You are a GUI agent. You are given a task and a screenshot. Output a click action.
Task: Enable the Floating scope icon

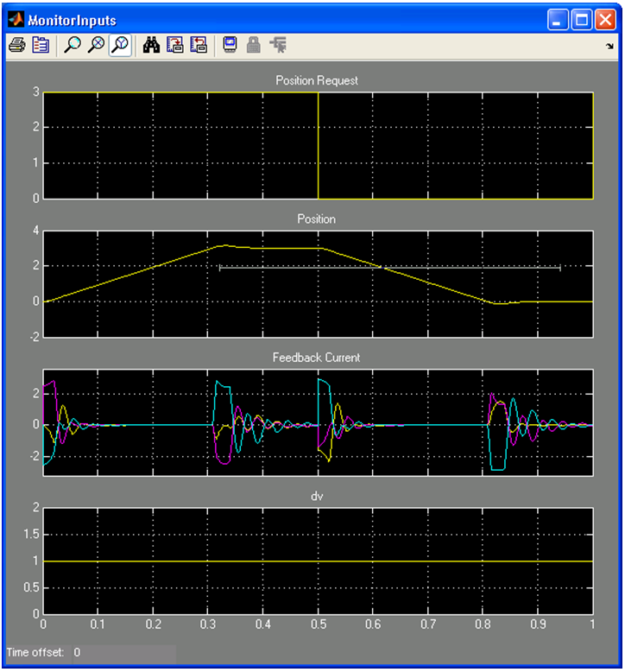pyautogui.click(x=230, y=45)
